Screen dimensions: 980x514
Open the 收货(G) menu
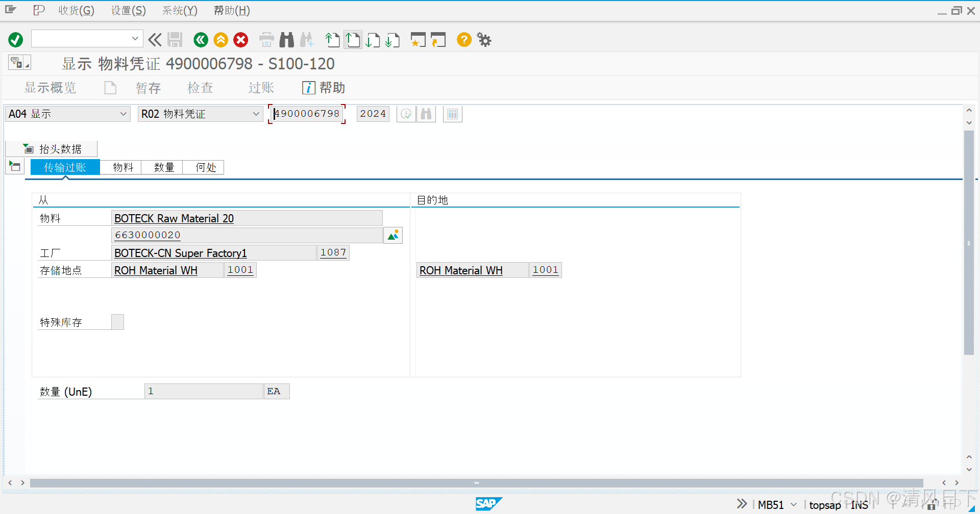click(76, 10)
